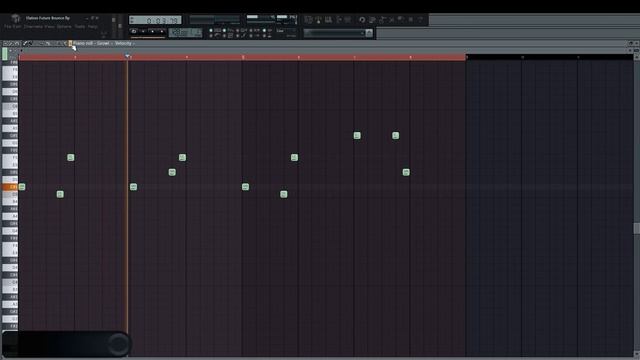The height and width of the screenshot is (360, 640).
Task: Open the File menu
Action: tap(7, 27)
